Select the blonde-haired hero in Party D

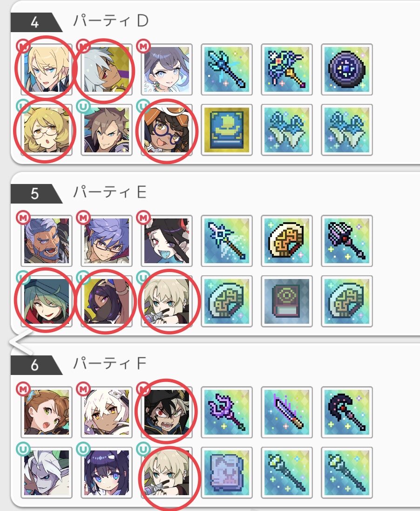tap(46, 69)
